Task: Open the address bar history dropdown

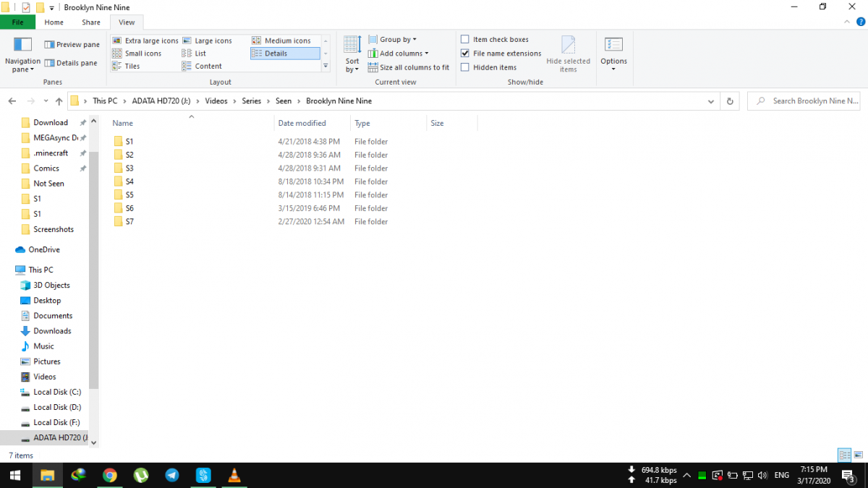Action: [x=710, y=101]
